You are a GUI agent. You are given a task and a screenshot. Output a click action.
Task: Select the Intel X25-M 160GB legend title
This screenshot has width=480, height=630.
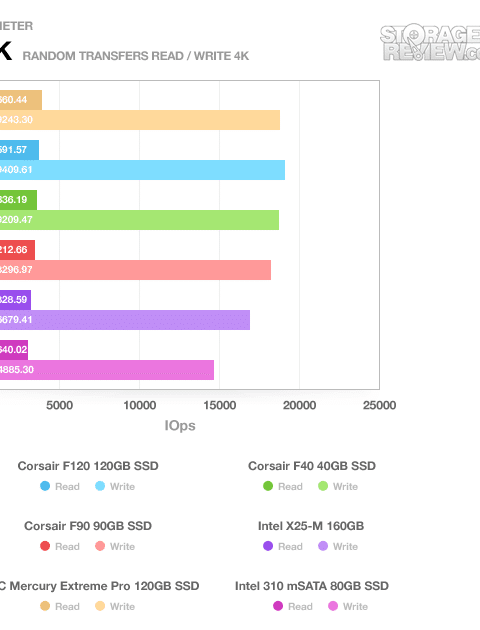coord(311,526)
